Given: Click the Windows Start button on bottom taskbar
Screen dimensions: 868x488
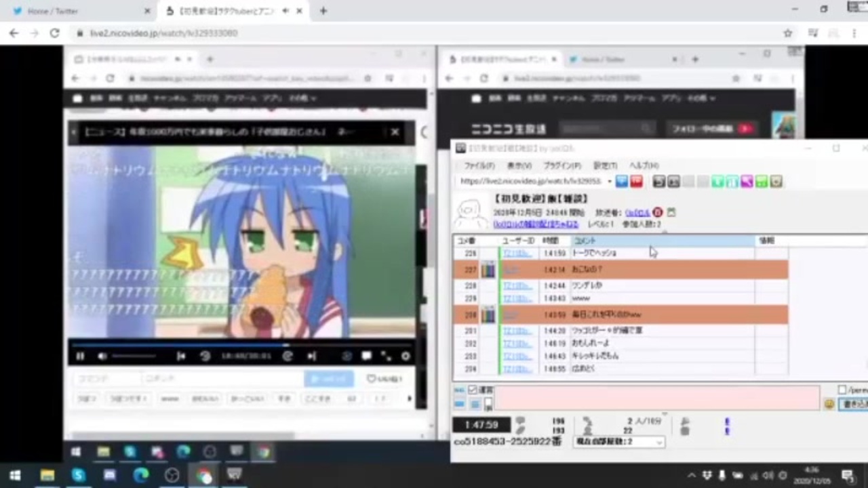Looking at the screenshot, I should pyautogui.click(x=15, y=476).
